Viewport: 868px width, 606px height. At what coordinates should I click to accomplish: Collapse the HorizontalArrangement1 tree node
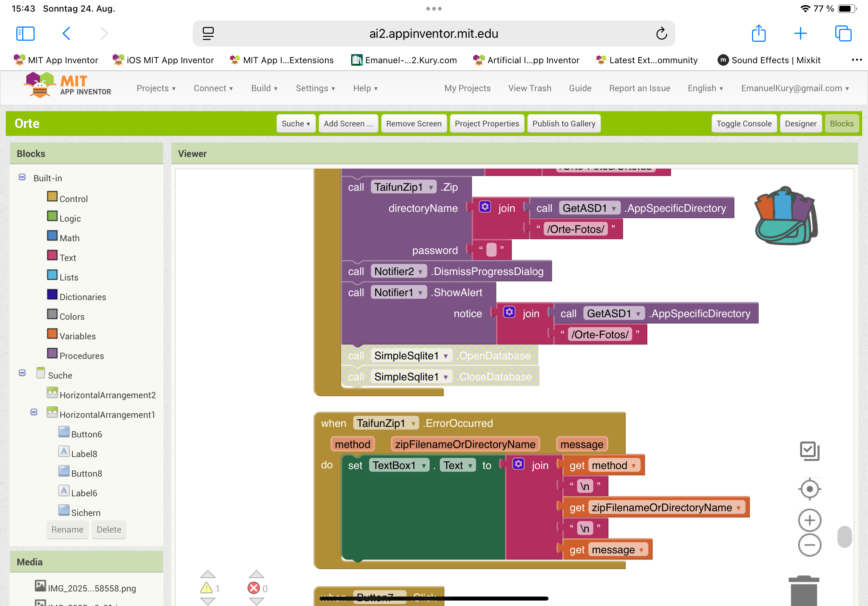[34, 412]
